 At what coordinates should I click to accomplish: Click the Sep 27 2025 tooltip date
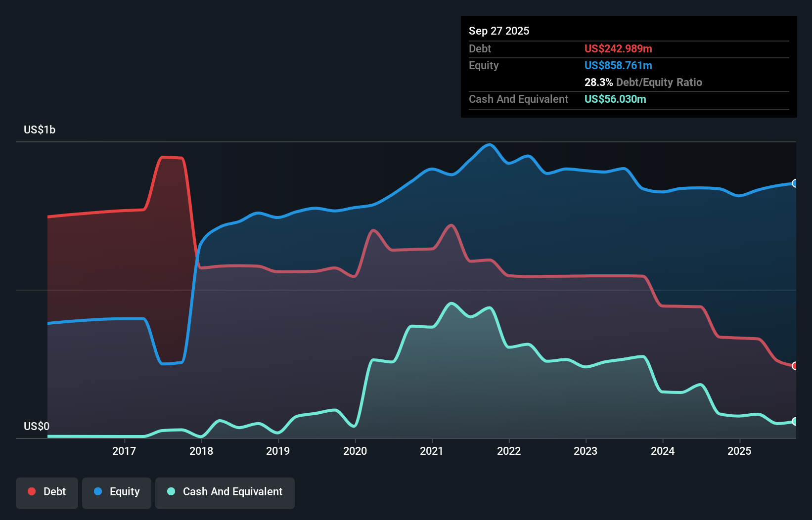499,31
